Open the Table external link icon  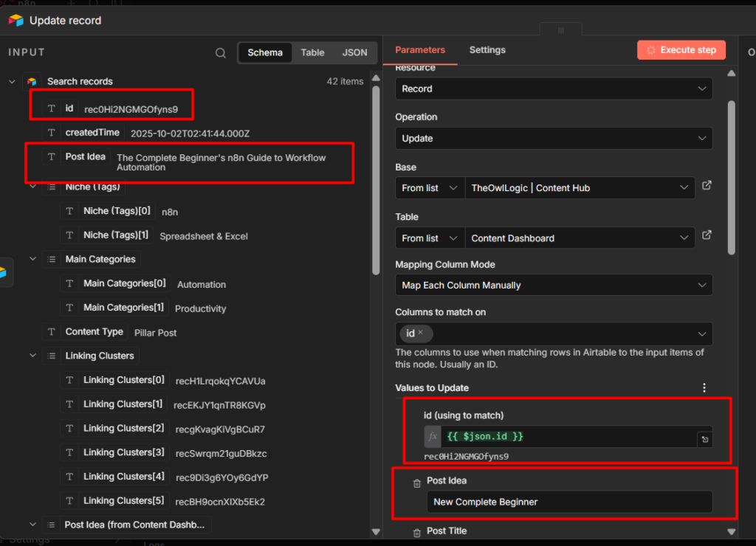coord(707,236)
